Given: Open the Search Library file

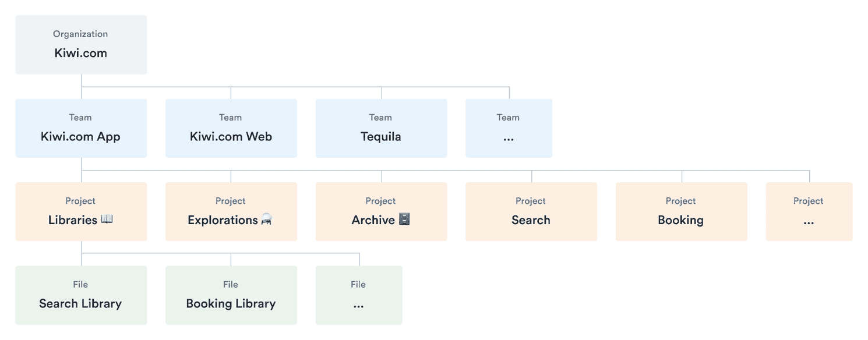Looking at the screenshot, I should point(81,295).
